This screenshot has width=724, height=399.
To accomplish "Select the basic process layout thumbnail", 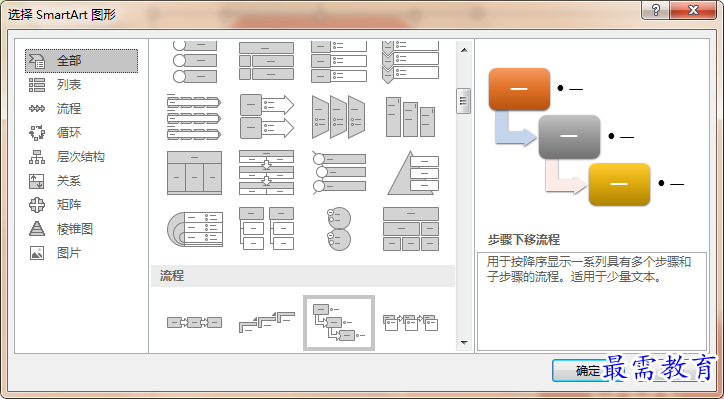I will click(x=194, y=322).
